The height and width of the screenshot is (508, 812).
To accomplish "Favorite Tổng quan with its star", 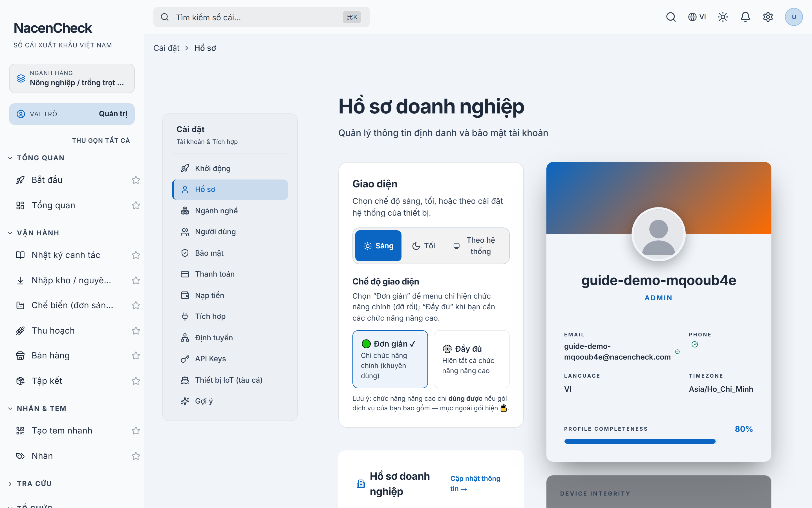I will pyautogui.click(x=136, y=205).
